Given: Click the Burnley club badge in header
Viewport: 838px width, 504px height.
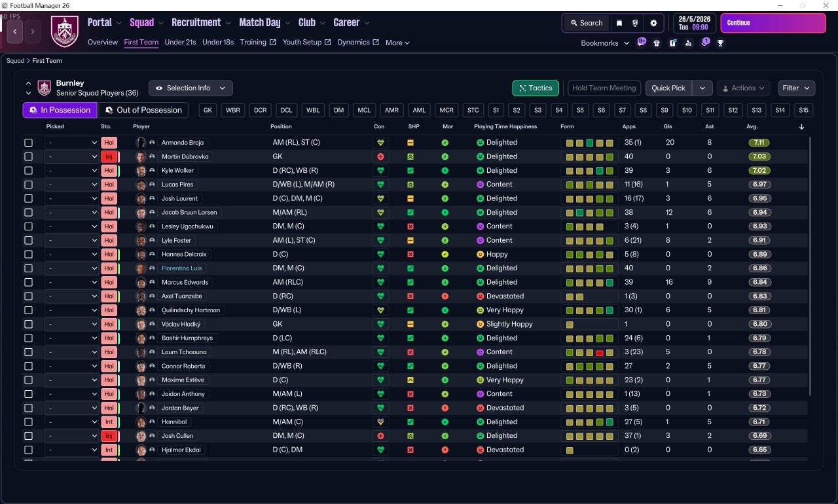Looking at the screenshot, I should point(64,31).
